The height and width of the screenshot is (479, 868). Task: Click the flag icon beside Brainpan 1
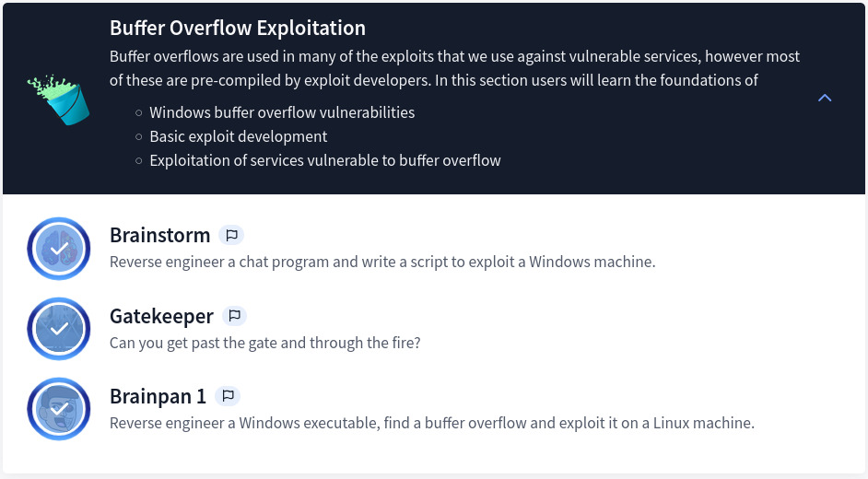228,396
